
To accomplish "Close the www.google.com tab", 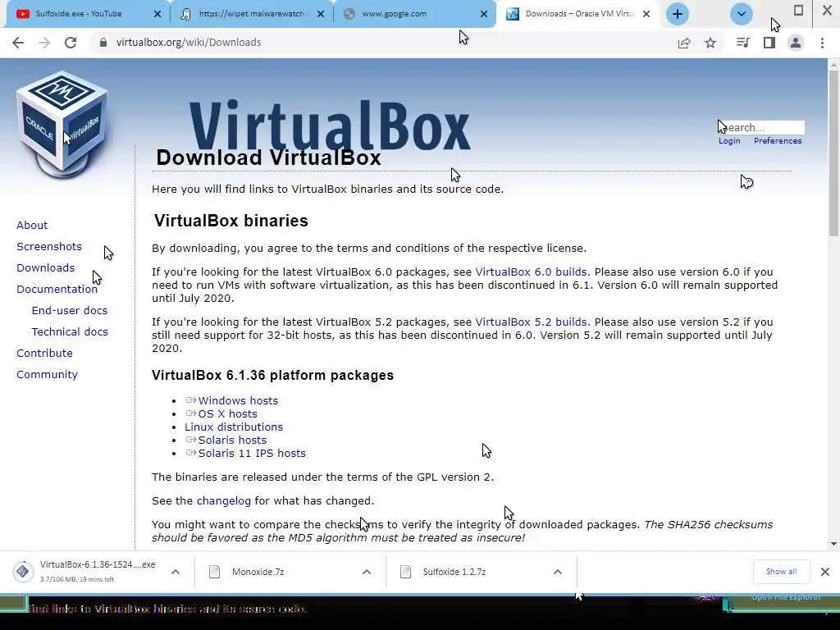I will click(484, 14).
